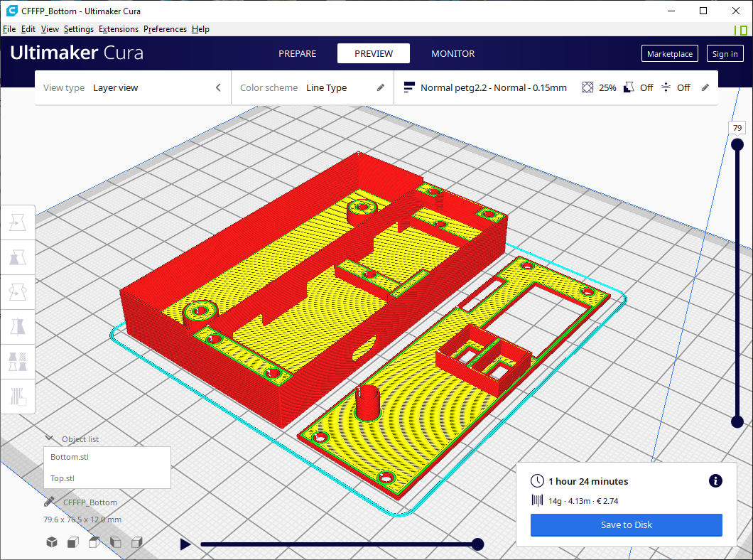This screenshot has width=753, height=560.
Task: Click the upper layer slider handle
Action: pyautogui.click(x=737, y=144)
